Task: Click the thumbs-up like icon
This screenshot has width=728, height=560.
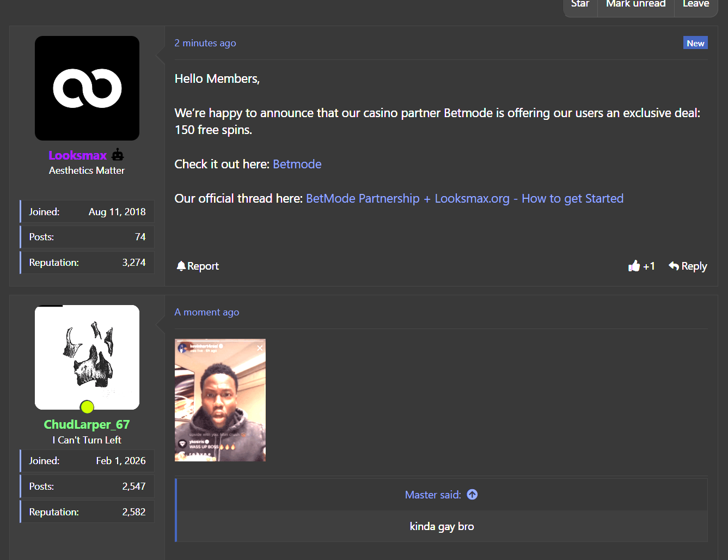Action: (x=634, y=266)
